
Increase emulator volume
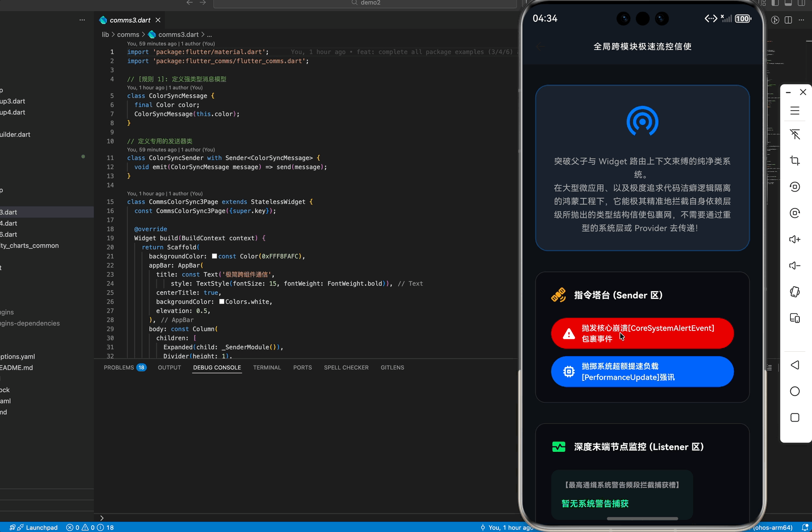coord(795,239)
